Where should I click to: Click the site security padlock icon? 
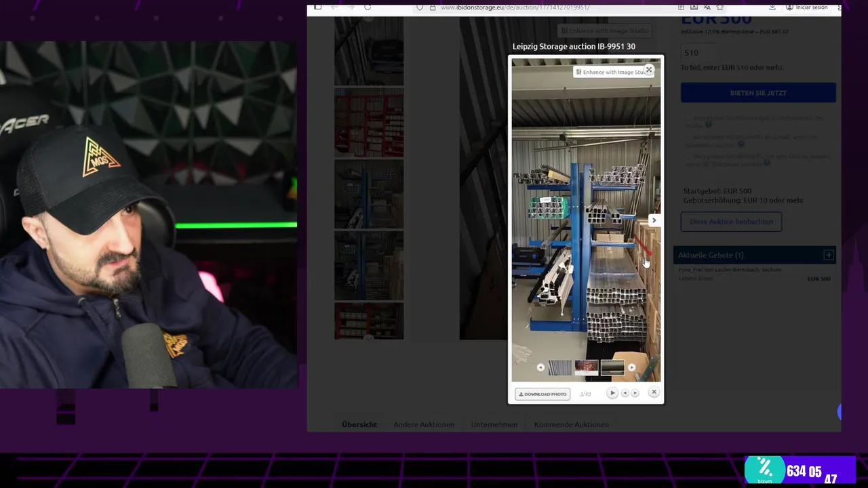point(431,7)
